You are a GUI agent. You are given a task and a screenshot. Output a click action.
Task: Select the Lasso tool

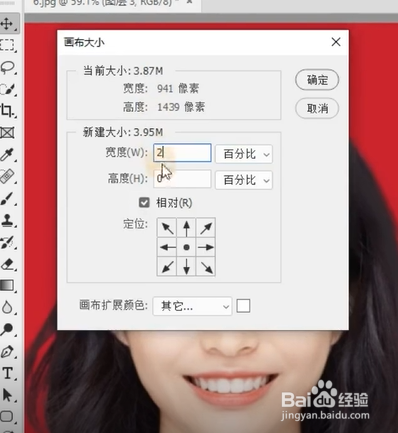7,67
